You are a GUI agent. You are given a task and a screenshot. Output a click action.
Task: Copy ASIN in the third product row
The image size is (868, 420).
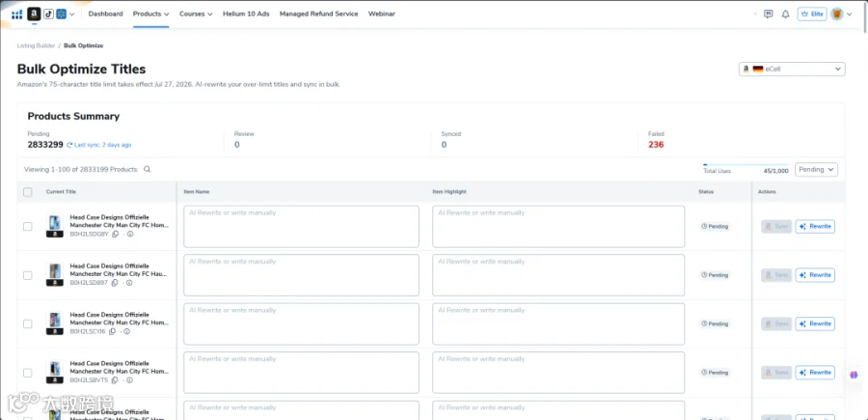pos(113,331)
